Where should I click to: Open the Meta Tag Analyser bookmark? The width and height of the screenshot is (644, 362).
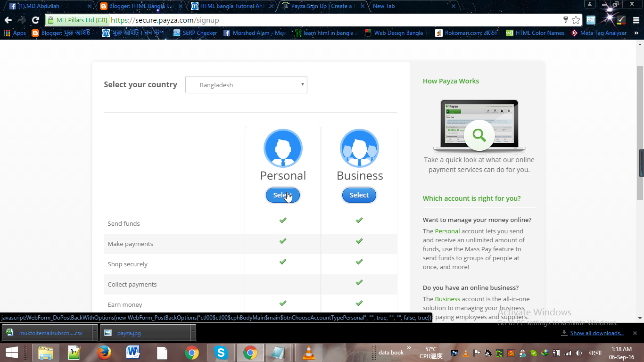599,33
